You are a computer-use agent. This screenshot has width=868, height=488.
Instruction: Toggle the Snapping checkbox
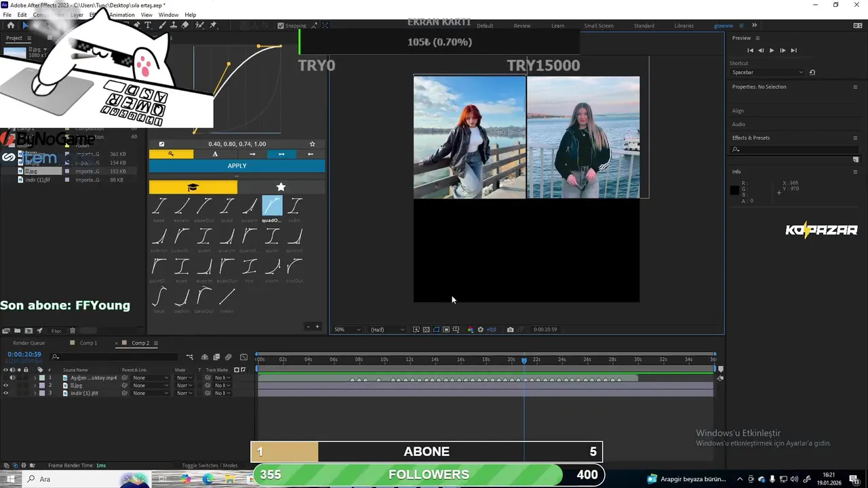coord(281,26)
